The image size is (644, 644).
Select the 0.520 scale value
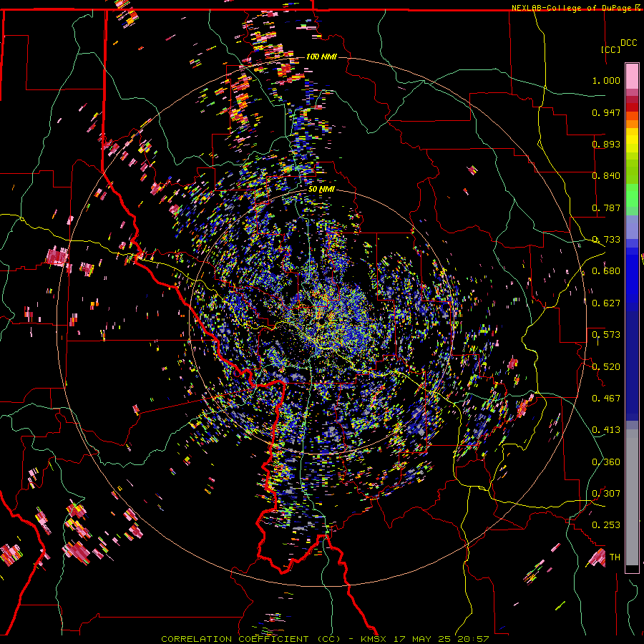606,367
